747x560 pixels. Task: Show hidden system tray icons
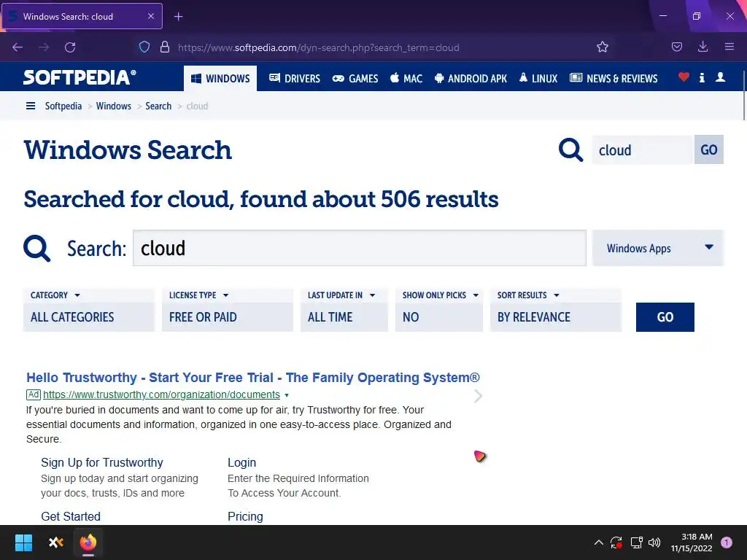[x=599, y=542]
